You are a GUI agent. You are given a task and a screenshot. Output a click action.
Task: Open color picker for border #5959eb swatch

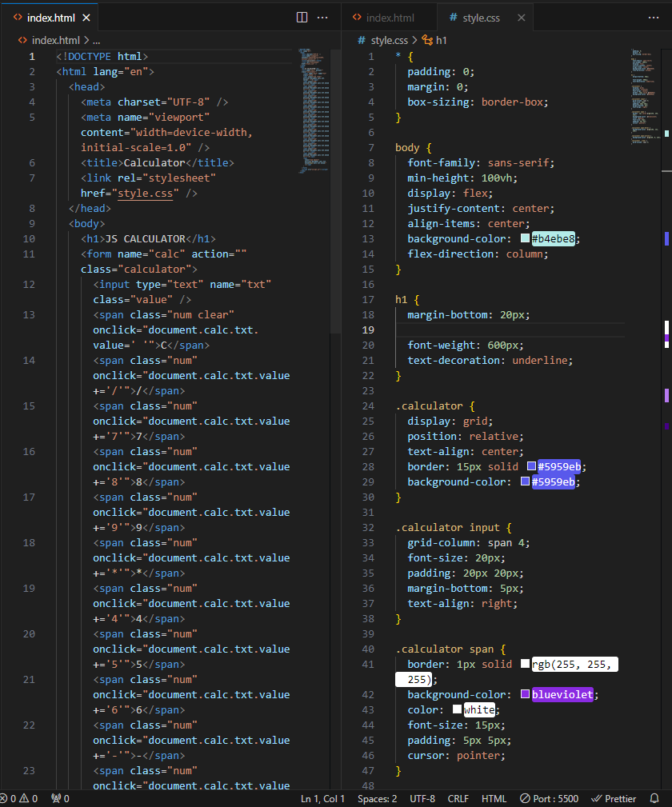click(531, 465)
